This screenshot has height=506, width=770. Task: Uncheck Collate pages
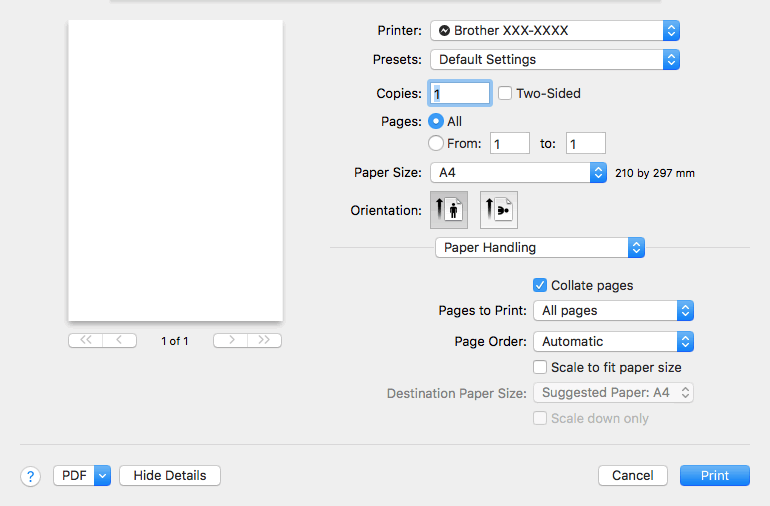coord(540,285)
